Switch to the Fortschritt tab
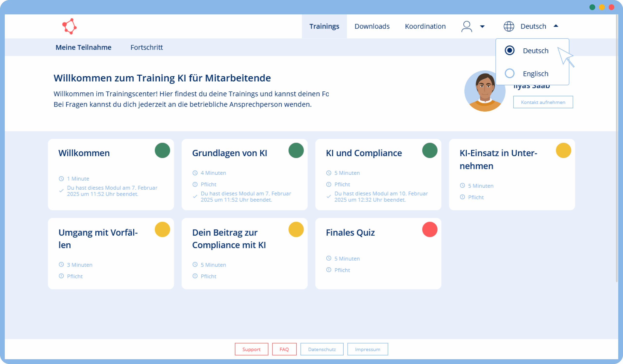Image resolution: width=623 pixels, height=364 pixels. (x=146, y=47)
